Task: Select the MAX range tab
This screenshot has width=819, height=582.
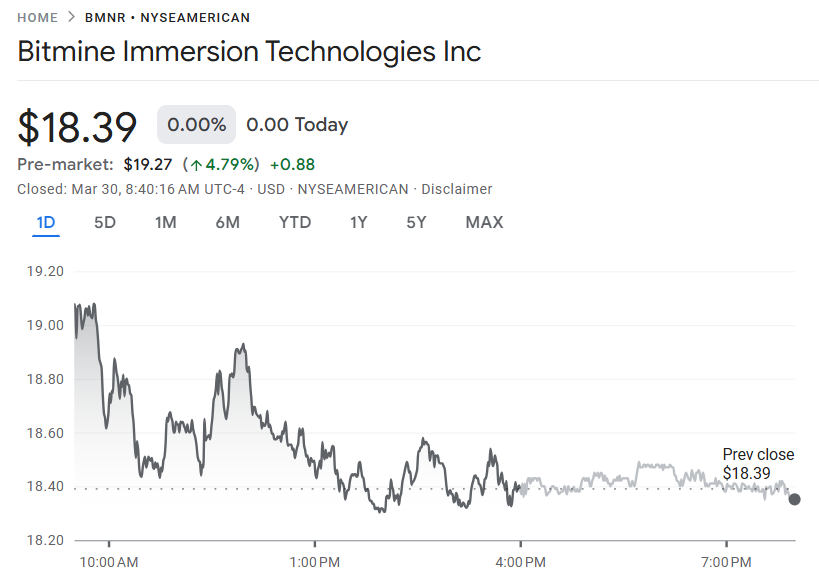Action: click(484, 222)
